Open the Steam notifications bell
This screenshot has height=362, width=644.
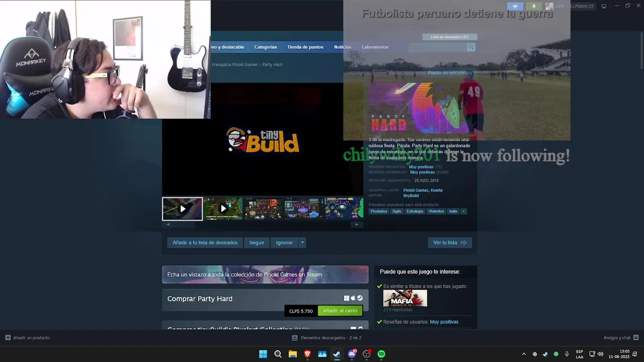point(534,6)
